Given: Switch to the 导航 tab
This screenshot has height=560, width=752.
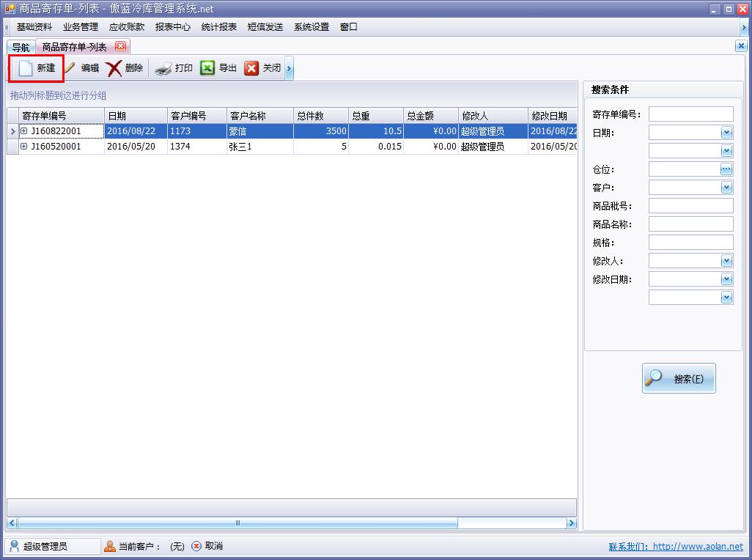Looking at the screenshot, I should coord(21,48).
